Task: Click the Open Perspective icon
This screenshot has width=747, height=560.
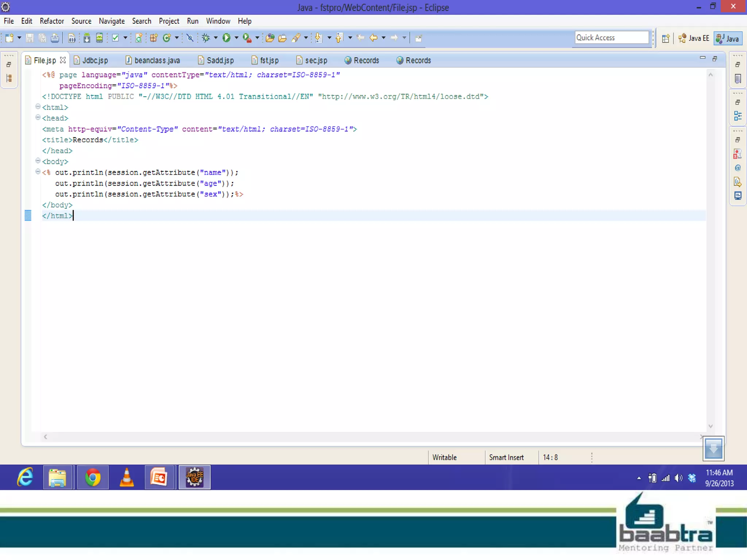Action: [x=665, y=38]
